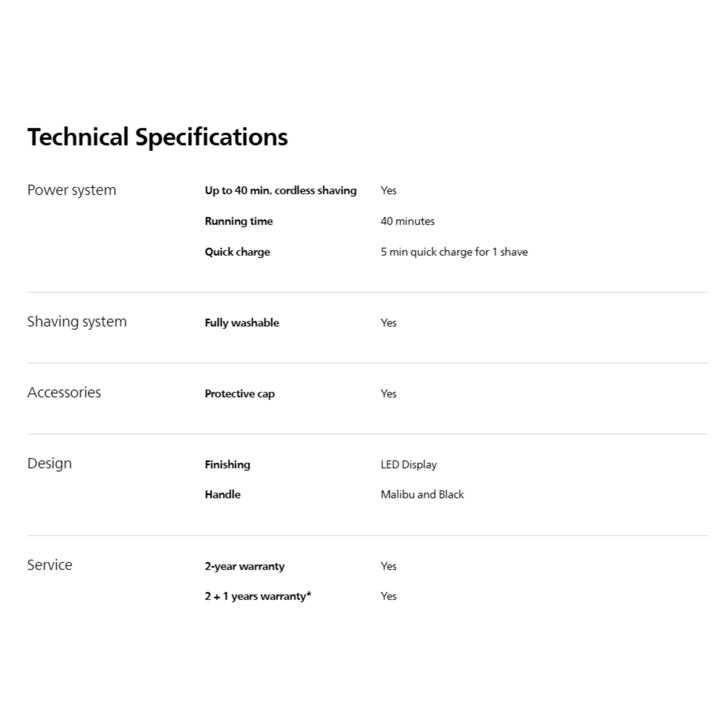Click the Technical Specifications heading
728x728 pixels.
tap(157, 137)
